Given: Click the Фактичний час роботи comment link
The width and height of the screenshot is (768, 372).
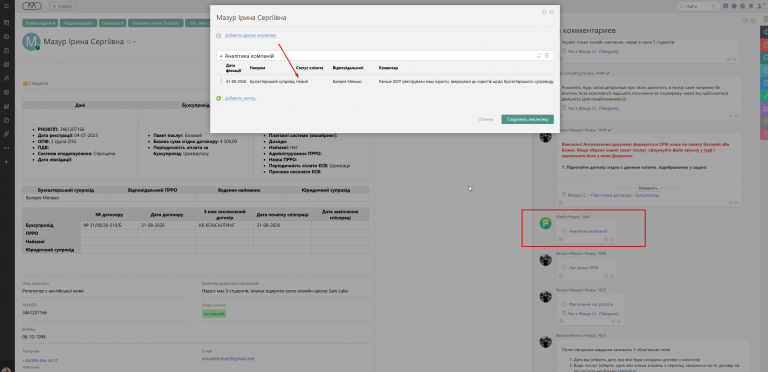Looking at the screenshot, I should pos(590,304).
